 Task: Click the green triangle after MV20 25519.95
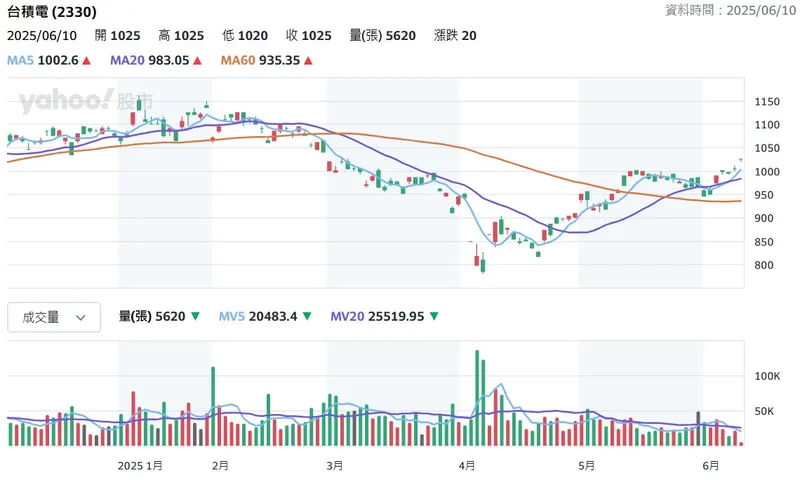pyautogui.click(x=433, y=317)
